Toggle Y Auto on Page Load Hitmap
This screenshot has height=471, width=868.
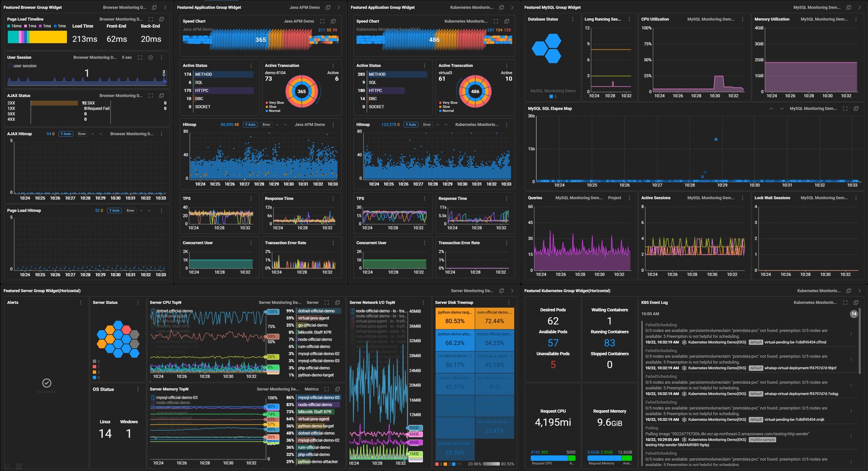point(114,210)
